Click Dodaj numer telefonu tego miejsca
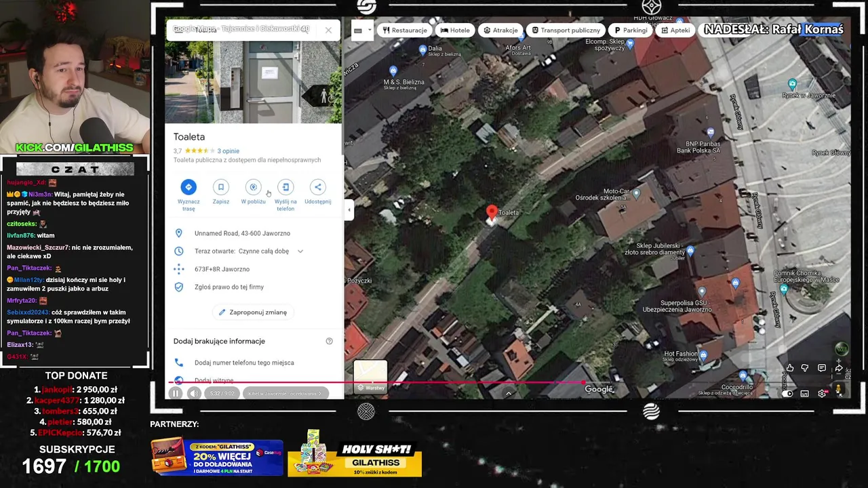Image resolution: width=868 pixels, height=488 pixels. (244, 363)
